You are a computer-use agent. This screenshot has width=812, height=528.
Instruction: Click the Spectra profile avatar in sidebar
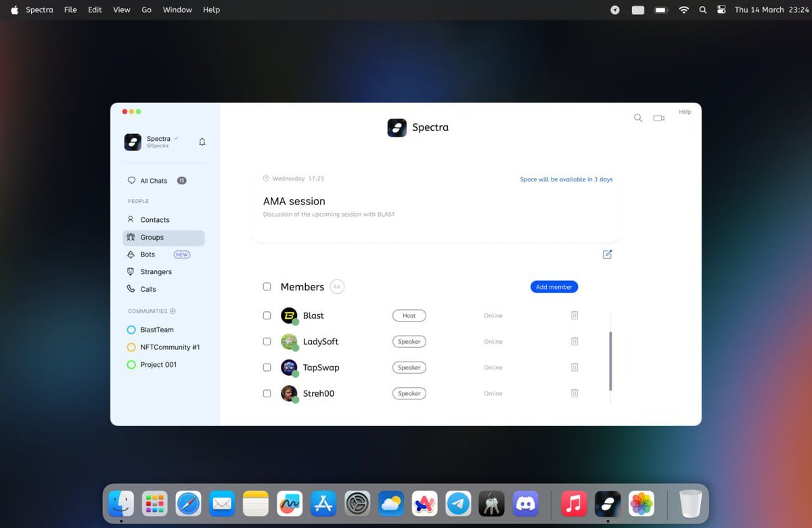(x=133, y=141)
